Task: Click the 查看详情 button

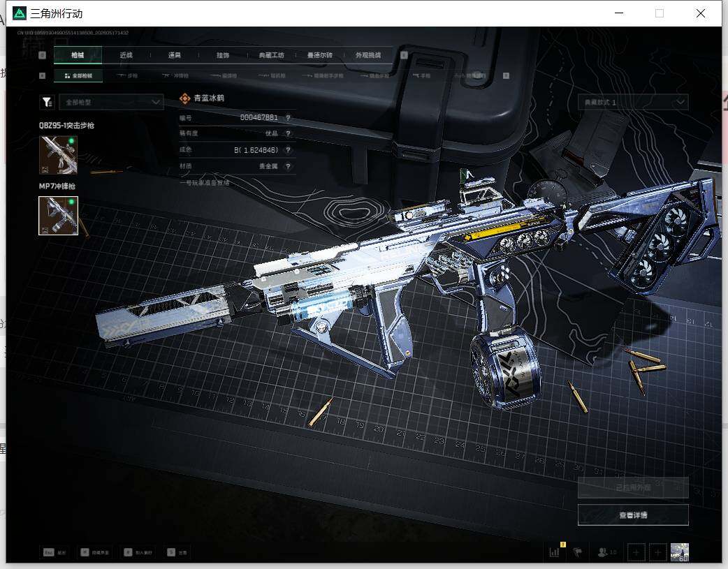Action: pyautogui.click(x=633, y=515)
